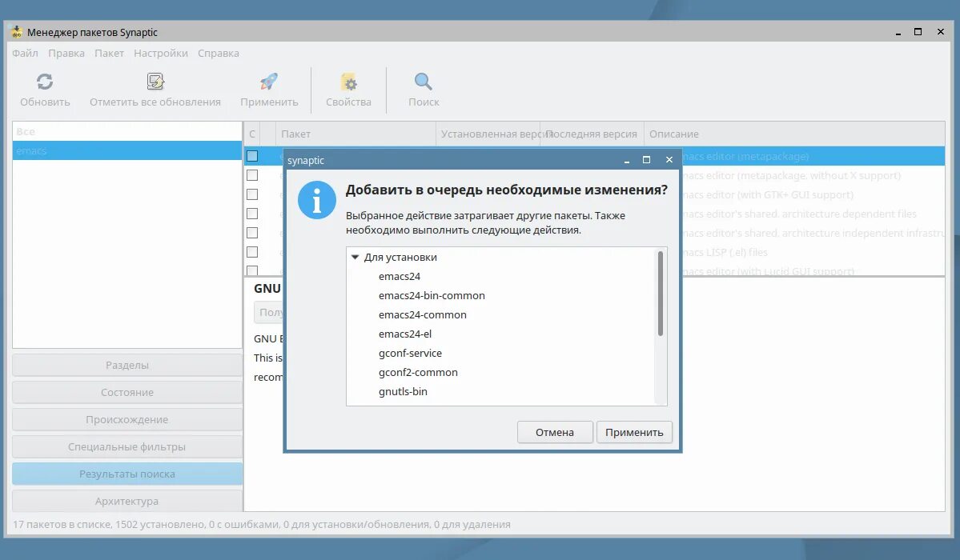Image resolution: width=960 pixels, height=560 pixels.
Task: Click the dialog package list scrollbar
Action: pyautogui.click(x=660, y=294)
